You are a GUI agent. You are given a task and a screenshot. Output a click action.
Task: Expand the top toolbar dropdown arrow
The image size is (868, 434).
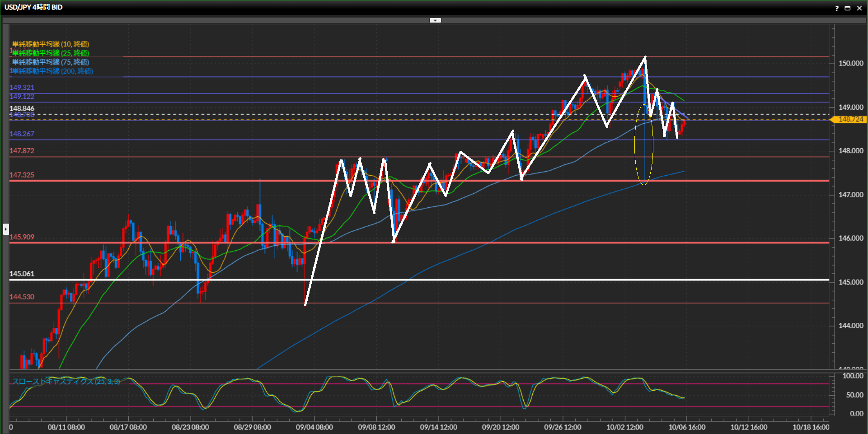[435, 20]
